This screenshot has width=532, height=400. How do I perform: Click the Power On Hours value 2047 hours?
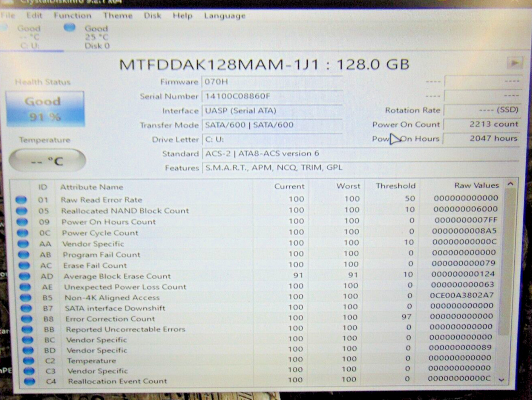482,138
